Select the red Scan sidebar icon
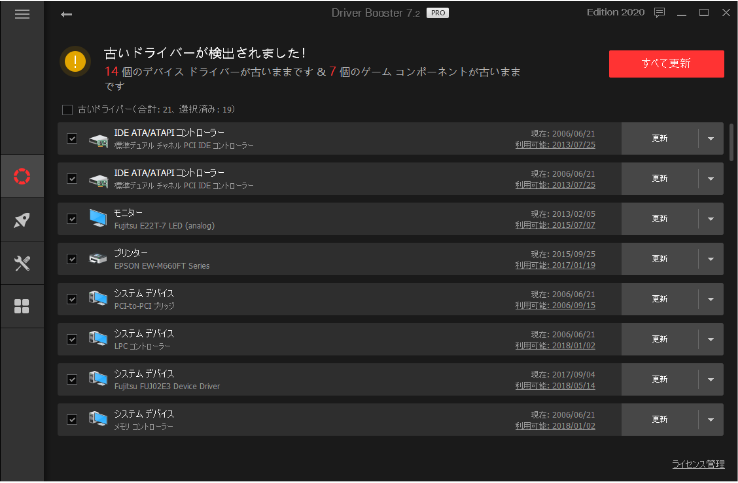This screenshot has height=483, width=738. coord(22,176)
